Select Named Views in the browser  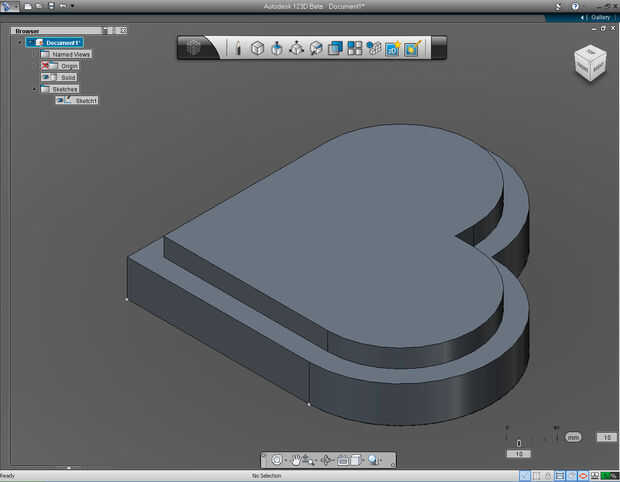[x=71, y=54]
